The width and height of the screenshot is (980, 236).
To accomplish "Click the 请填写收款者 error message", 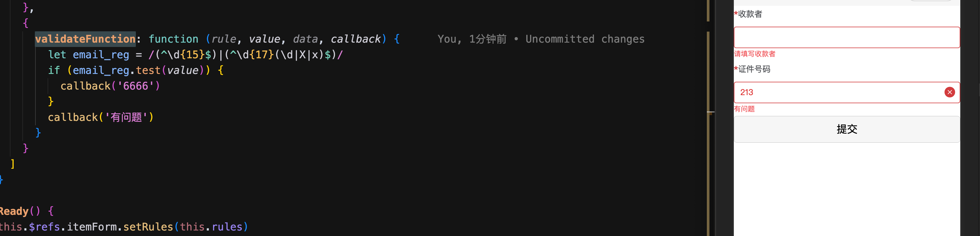I will pos(754,54).
